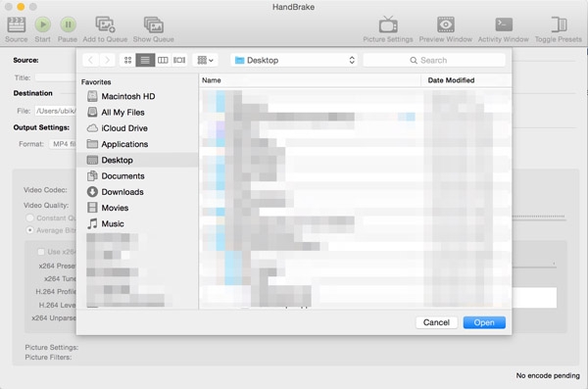
Task: Click the Source clapperboard icon in toolbar
Action: coord(16,25)
